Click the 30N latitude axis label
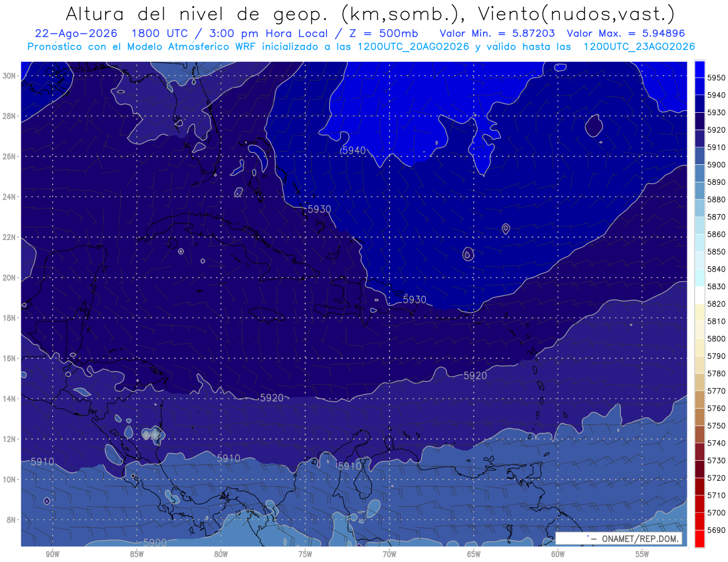The image size is (728, 562). [10, 76]
